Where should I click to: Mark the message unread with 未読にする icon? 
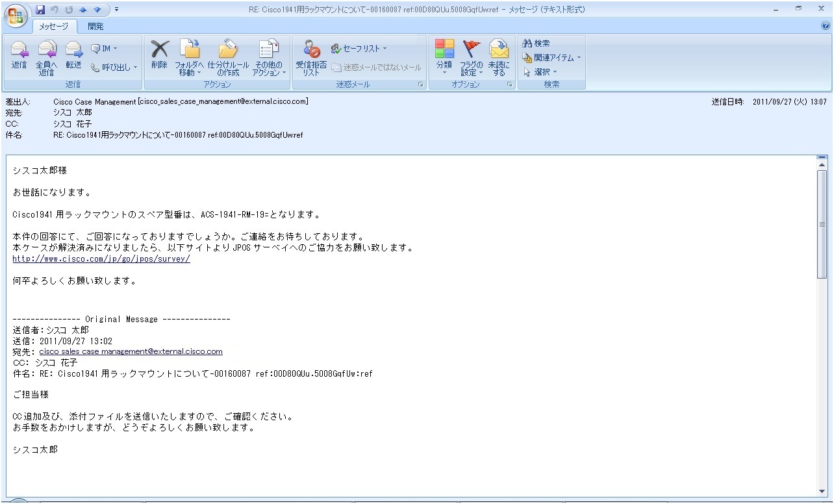click(499, 58)
